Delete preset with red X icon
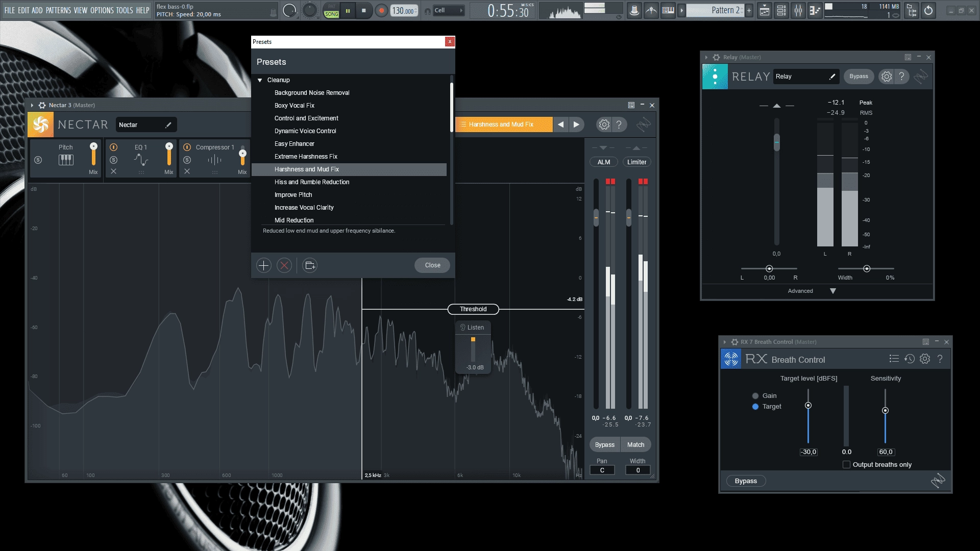 click(x=284, y=265)
